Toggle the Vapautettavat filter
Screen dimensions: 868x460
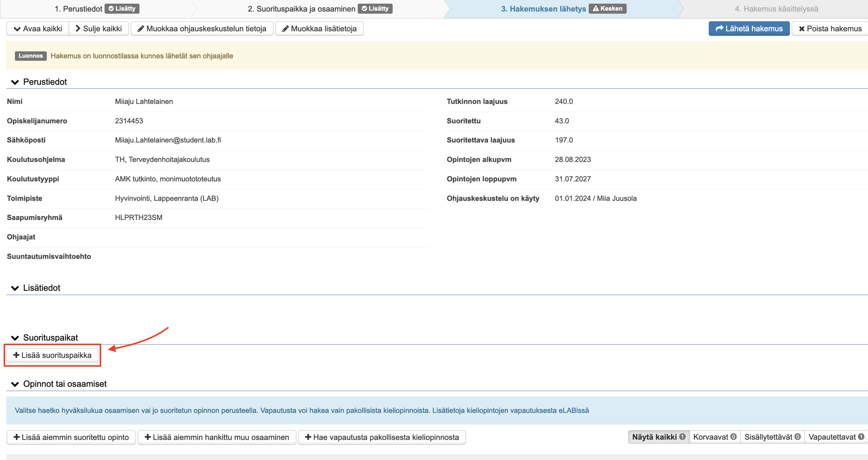836,437
